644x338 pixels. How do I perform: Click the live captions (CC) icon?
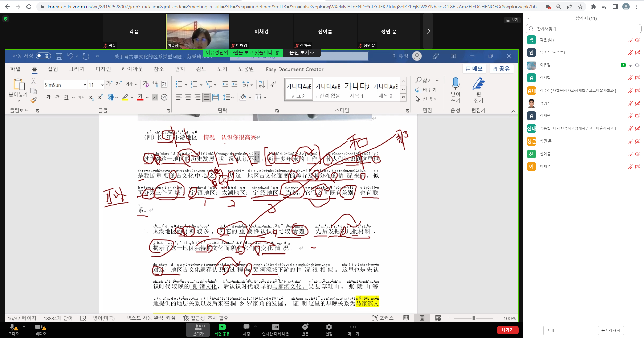coord(275,327)
